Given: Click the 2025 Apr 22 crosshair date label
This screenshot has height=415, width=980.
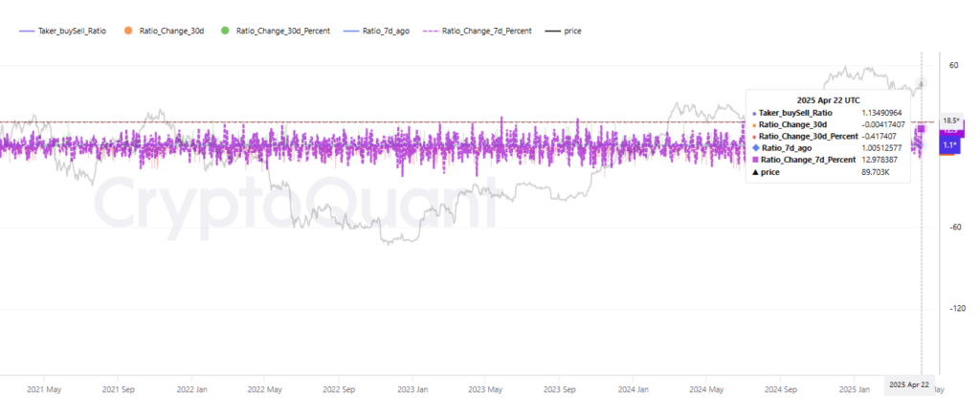Looking at the screenshot, I should pos(908,384).
